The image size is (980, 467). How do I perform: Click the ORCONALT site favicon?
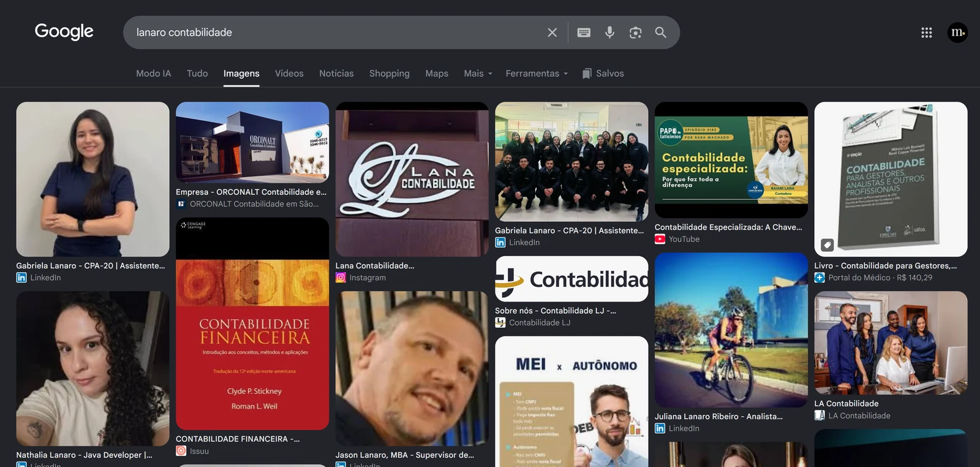coord(181,204)
